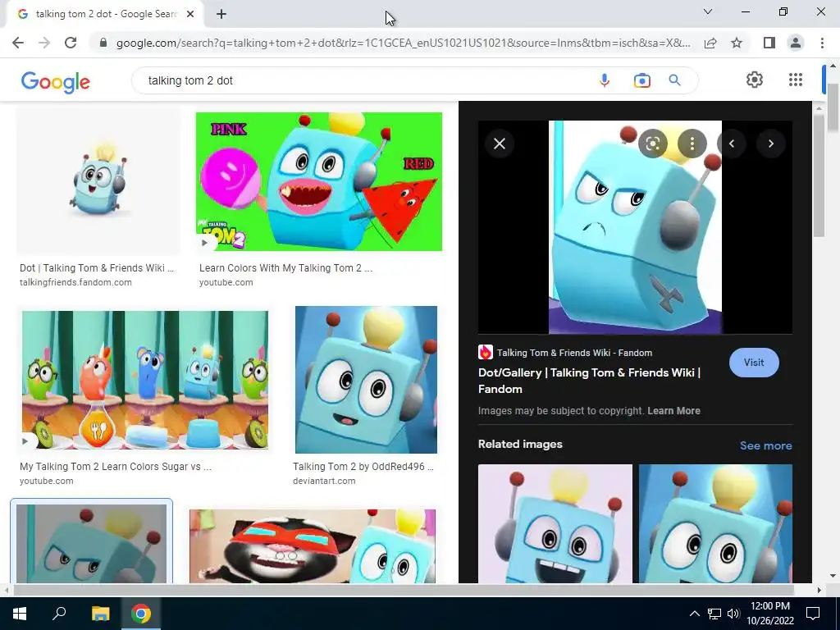Select the OddRed496 deviantart thumbnail
Screen dimensions: 840x630
pyautogui.click(x=366, y=380)
